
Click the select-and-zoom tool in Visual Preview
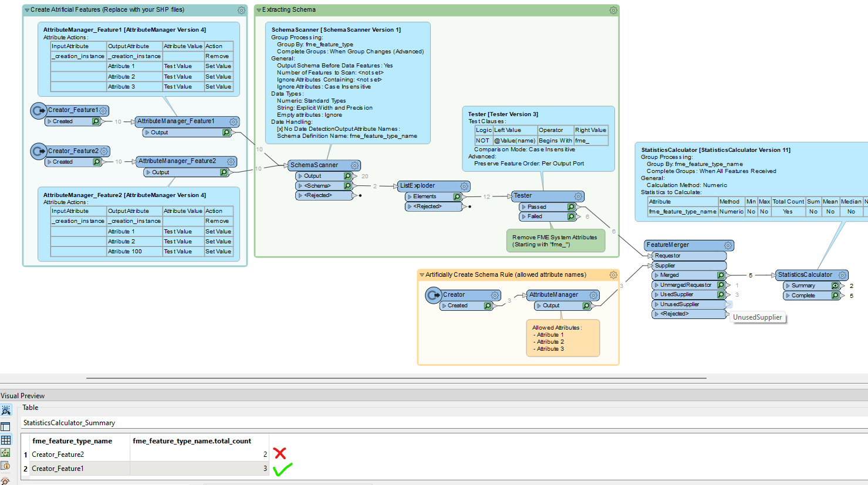[6, 411]
